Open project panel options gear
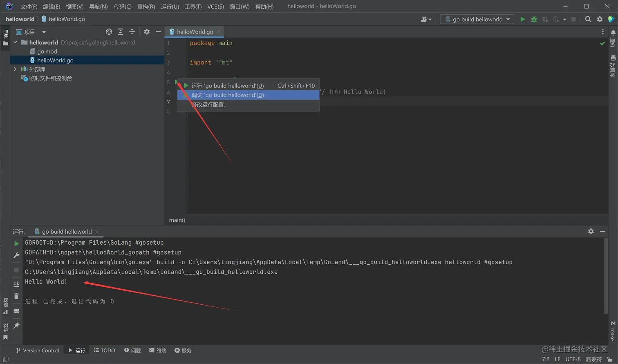The height and width of the screenshot is (364, 618). (x=147, y=32)
